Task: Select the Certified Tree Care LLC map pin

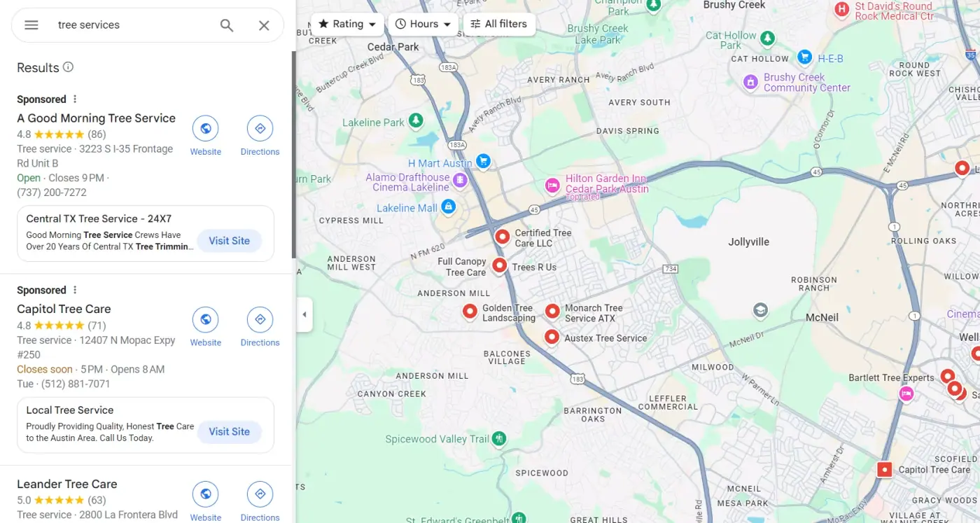Action: 502,237
